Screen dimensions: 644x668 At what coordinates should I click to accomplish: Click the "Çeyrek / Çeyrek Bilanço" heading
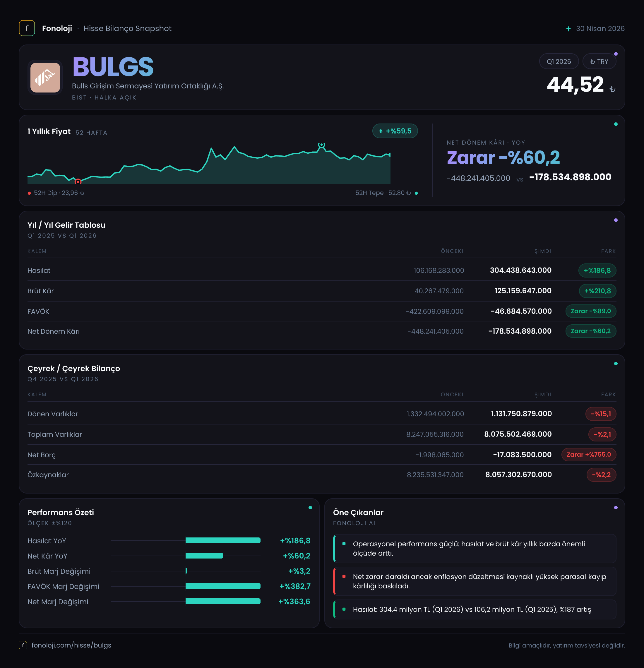tap(73, 369)
